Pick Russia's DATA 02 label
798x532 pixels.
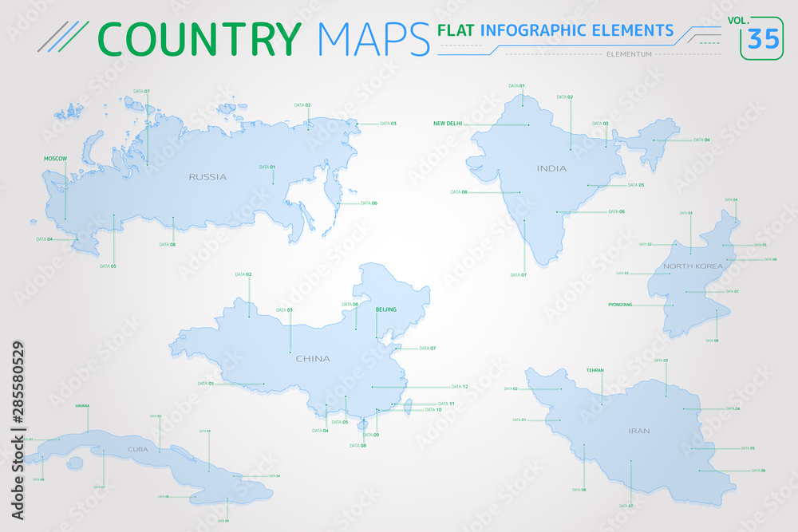(x=302, y=105)
